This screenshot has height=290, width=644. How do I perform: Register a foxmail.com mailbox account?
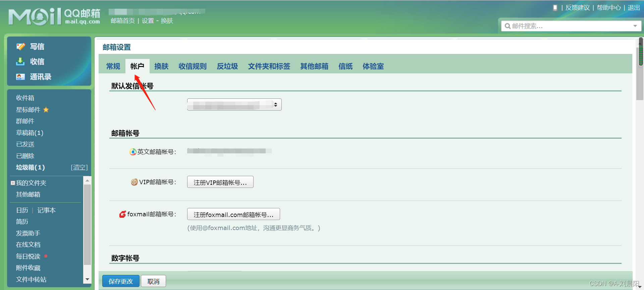pos(233,214)
